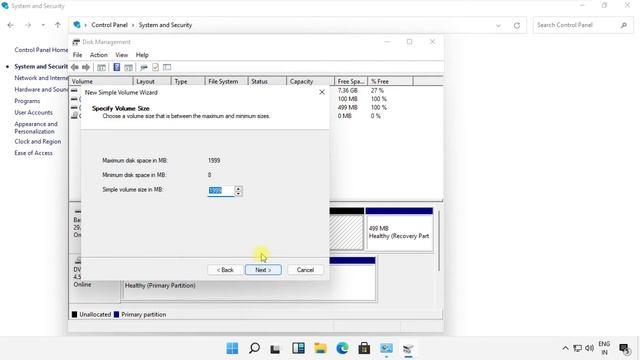This screenshot has height=360, width=640.
Task: Open the Help menu in Disk Management
Action: click(x=142, y=55)
